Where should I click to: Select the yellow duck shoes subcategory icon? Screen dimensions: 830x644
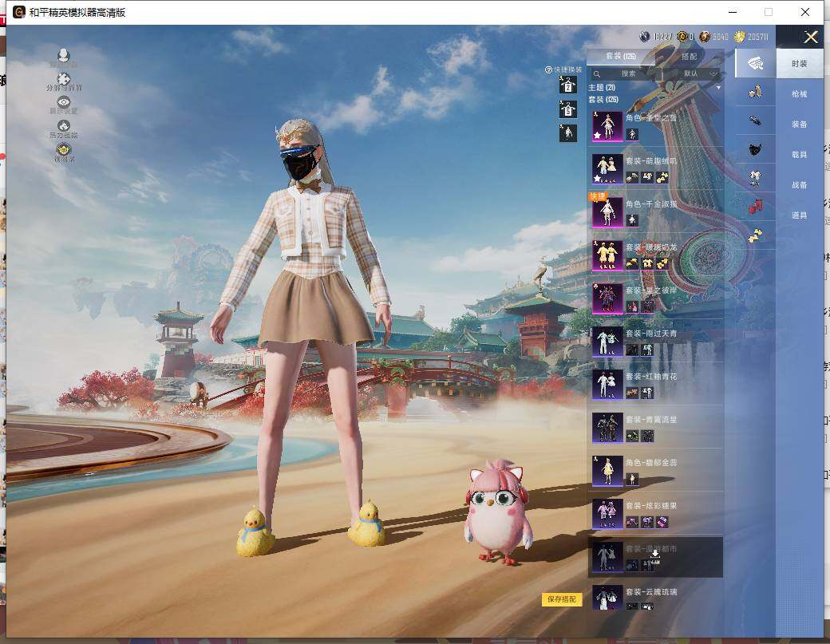tap(755, 235)
